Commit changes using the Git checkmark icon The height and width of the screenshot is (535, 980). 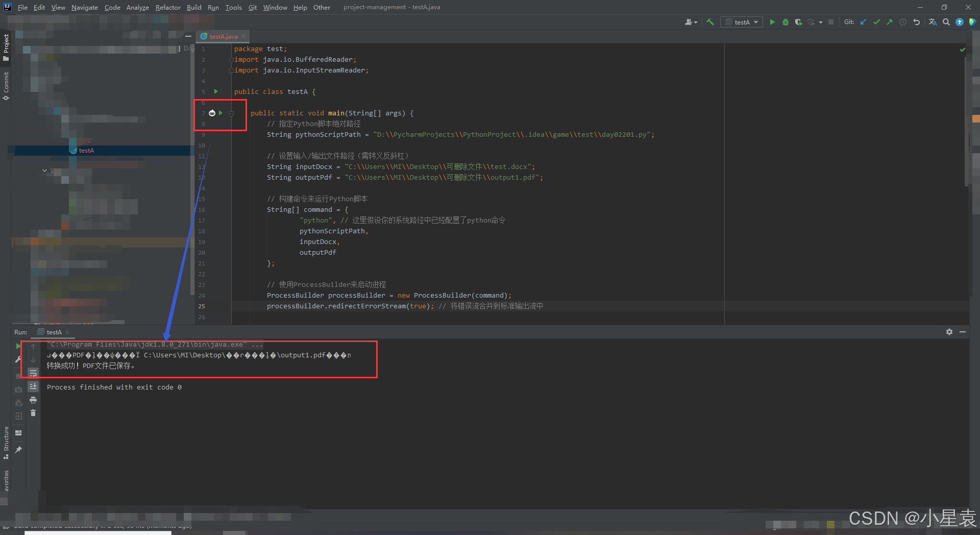pyautogui.click(x=876, y=22)
